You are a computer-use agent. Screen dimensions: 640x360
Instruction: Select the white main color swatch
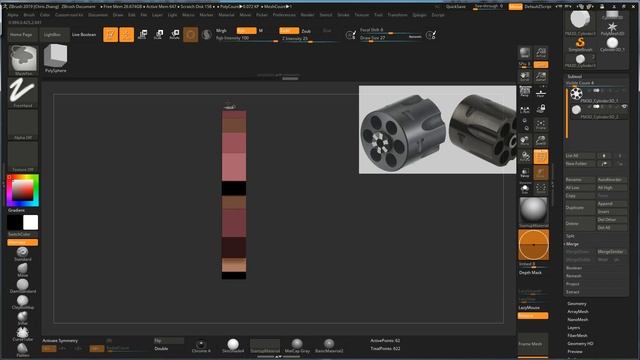31,222
